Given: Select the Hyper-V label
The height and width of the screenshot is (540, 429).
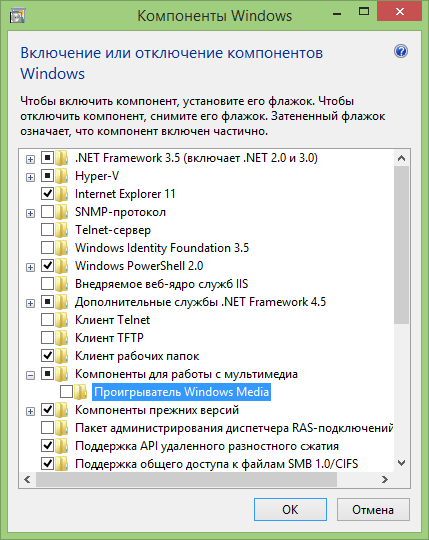Looking at the screenshot, I should [97, 176].
